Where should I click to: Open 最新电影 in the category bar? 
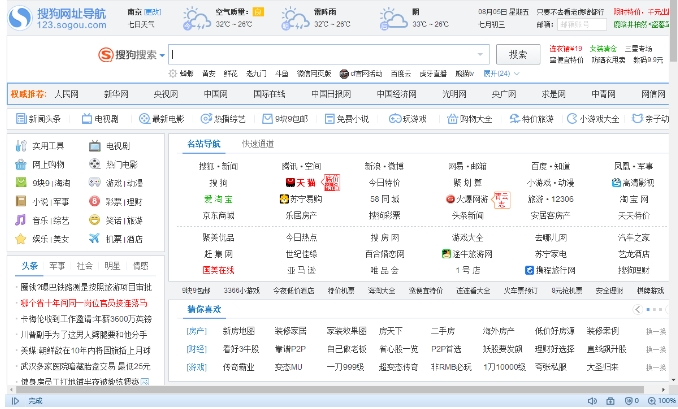tap(161, 118)
